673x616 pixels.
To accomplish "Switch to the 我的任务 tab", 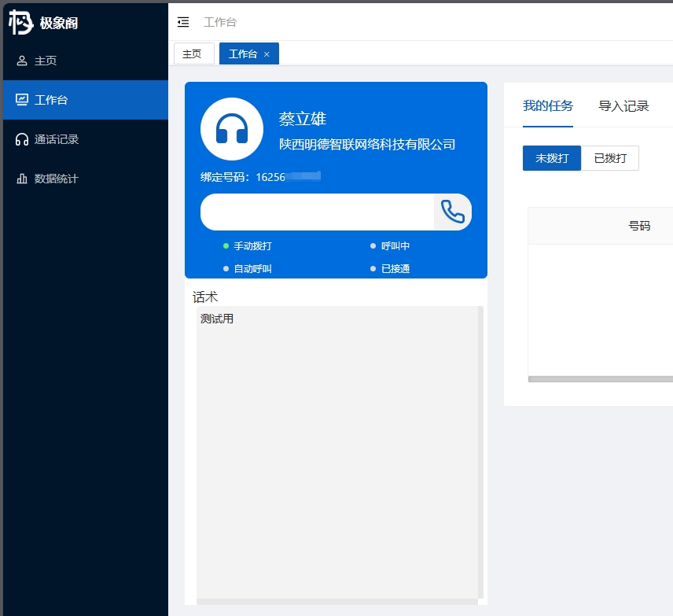I will [548, 106].
